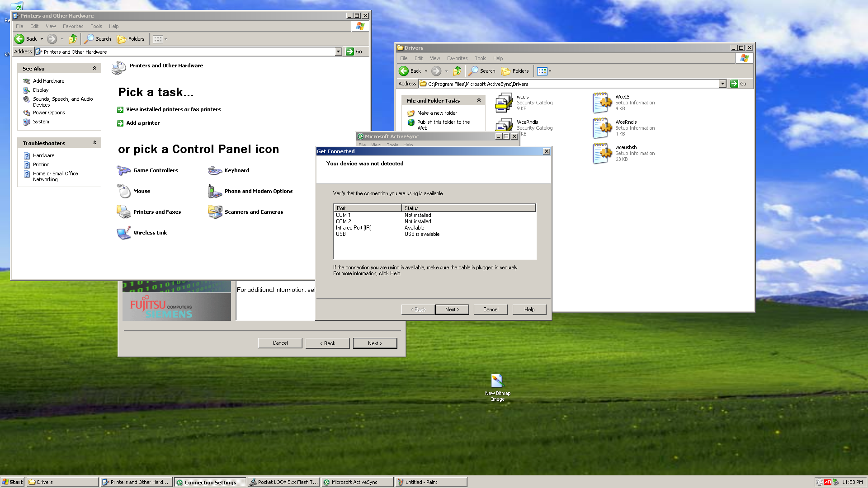Open address dropdown in Printers and Other Hardware
This screenshot has height=488, width=868.
click(x=338, y=52)
